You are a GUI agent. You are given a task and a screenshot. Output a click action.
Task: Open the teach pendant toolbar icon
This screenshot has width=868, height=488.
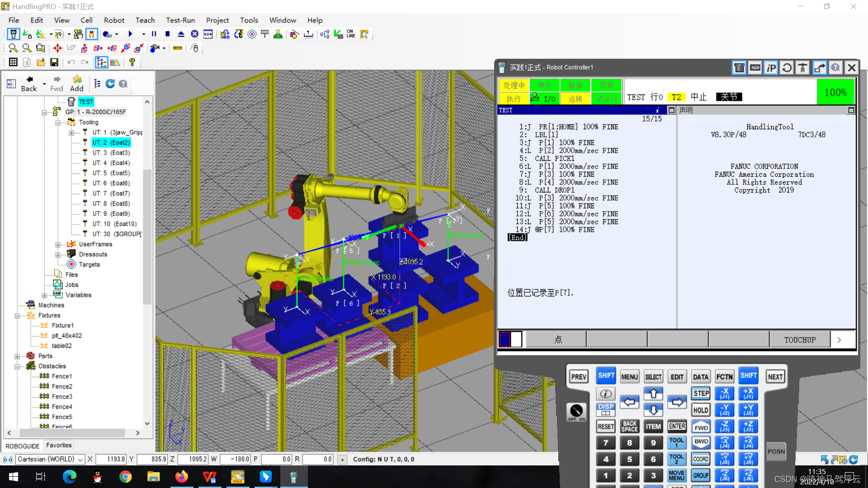pyautogui.click(x=14, y=34)
